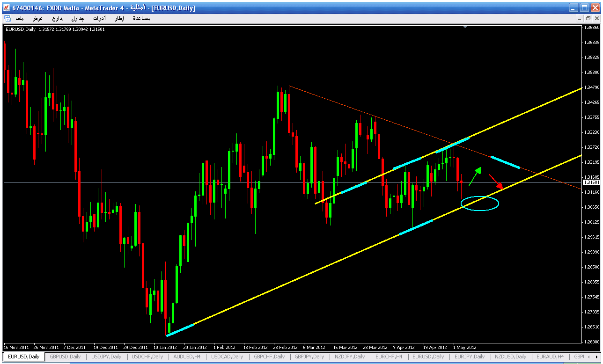Select the active EURUSD,Daily chart tab
The width and height of the screenshot is (603, 364).
tap(23, 357)
